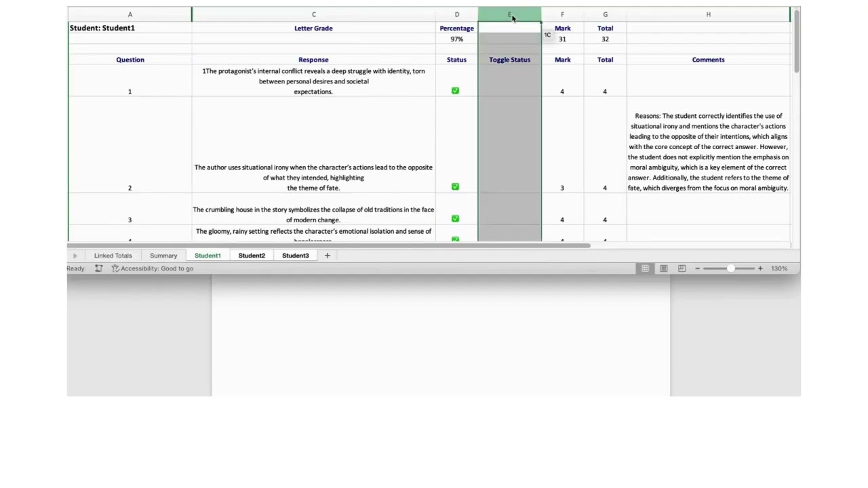Toggle the green status checkbox for question 1
The image size is (868, 488).
click(x=455, y=90)
